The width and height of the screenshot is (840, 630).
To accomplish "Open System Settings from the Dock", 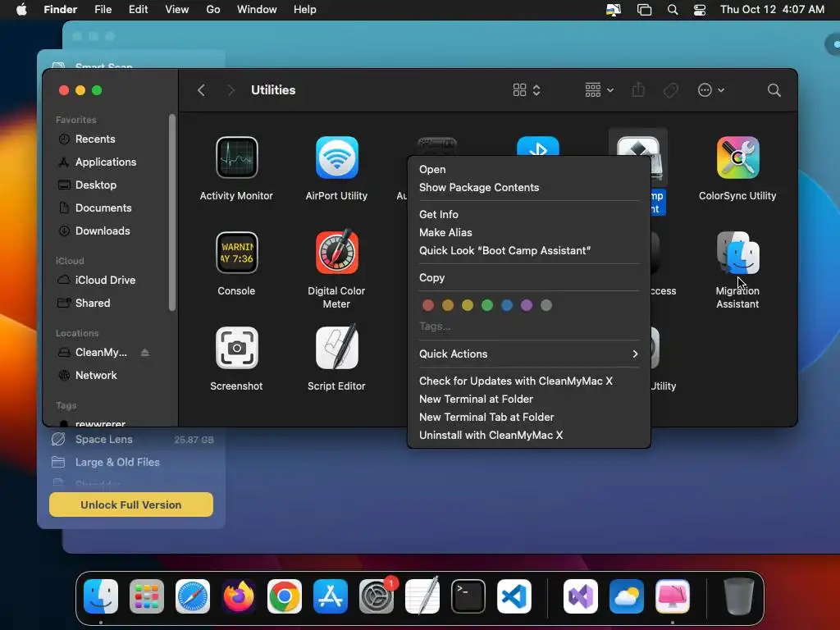I will (x=376, y=596).
